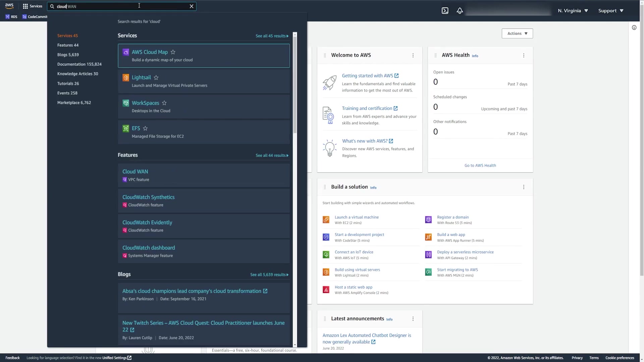Open the Support dropdown menu
644x362 pixels.
point(610,11)
